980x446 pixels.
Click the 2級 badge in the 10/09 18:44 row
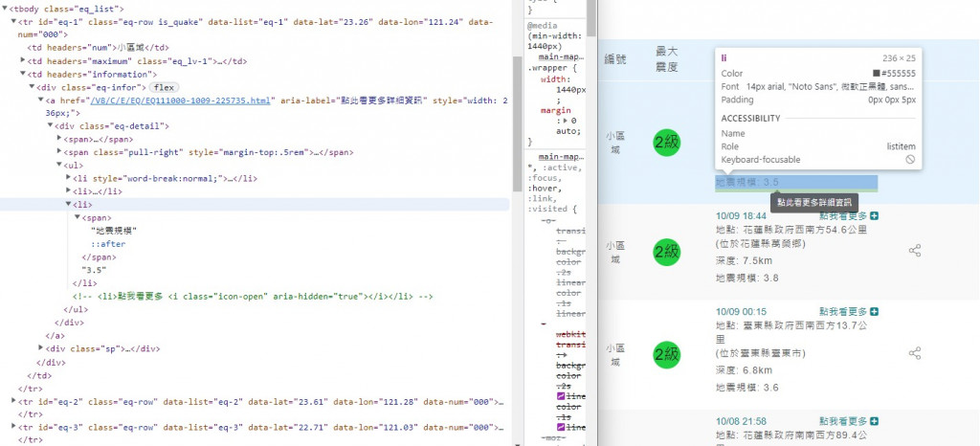tap(667, 252)
